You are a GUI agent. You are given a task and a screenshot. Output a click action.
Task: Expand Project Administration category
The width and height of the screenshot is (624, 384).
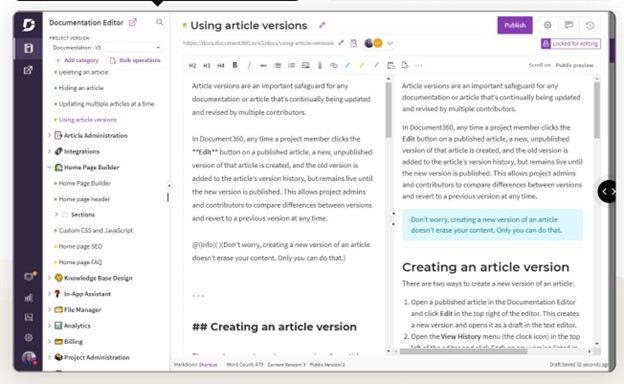click(x=49, y=357)
